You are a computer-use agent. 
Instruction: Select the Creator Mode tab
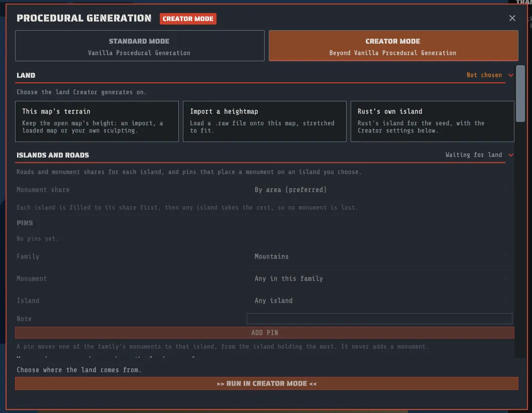click(393, 46)
